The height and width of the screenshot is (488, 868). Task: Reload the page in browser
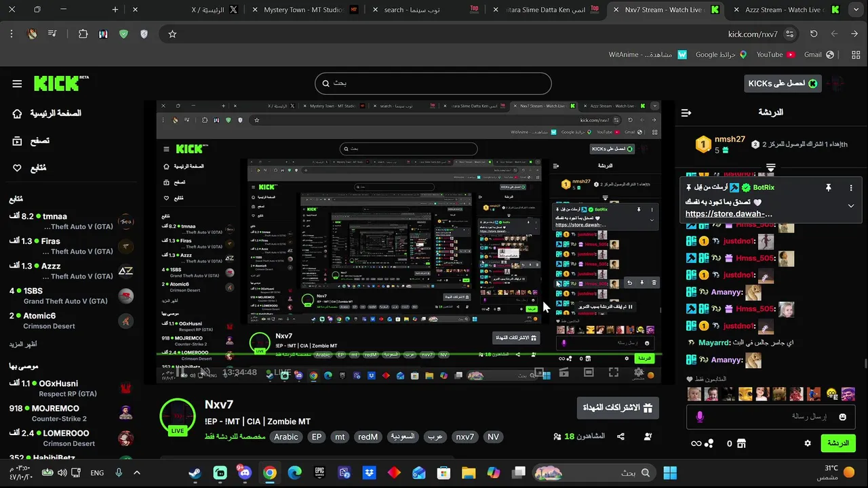[x=814, y=34]
